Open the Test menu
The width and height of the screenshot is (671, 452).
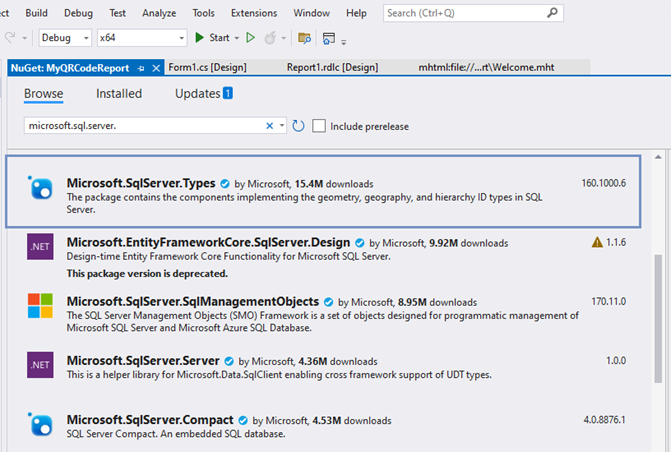[117, 13]
